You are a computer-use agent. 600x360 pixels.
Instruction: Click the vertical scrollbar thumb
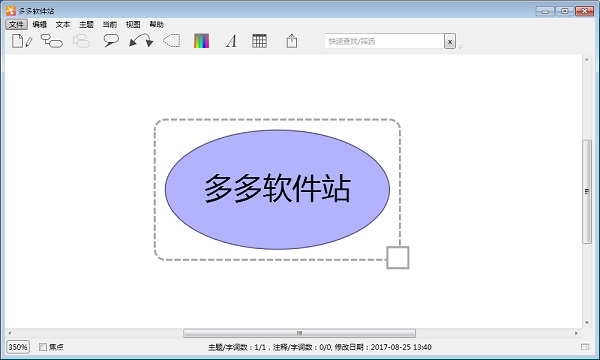(x=587, y=191)
